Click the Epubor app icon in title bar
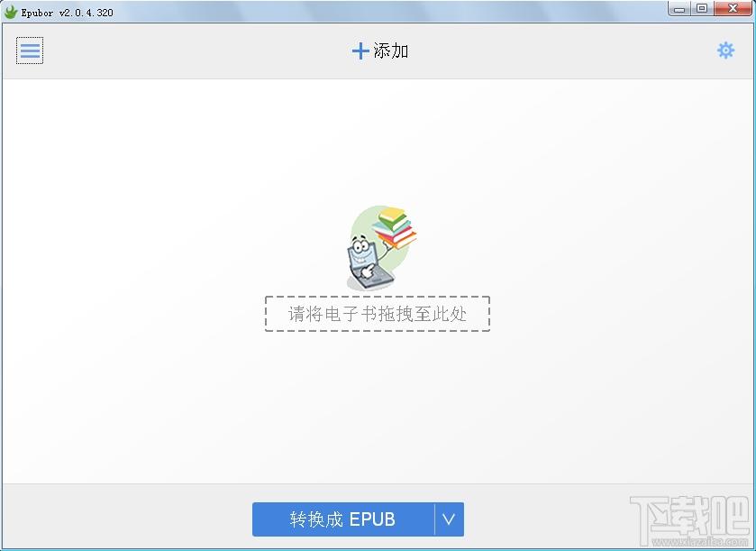The height and width of the screenshot is (551, 756). tap(11, 12)
